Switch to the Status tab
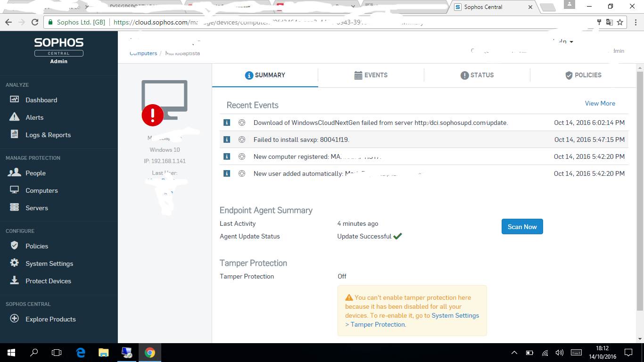This screenshot has height=362, width=644. tap(477, 75)
